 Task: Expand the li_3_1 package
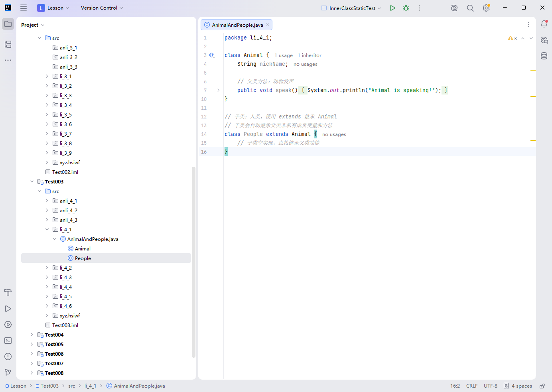[47, 76]
